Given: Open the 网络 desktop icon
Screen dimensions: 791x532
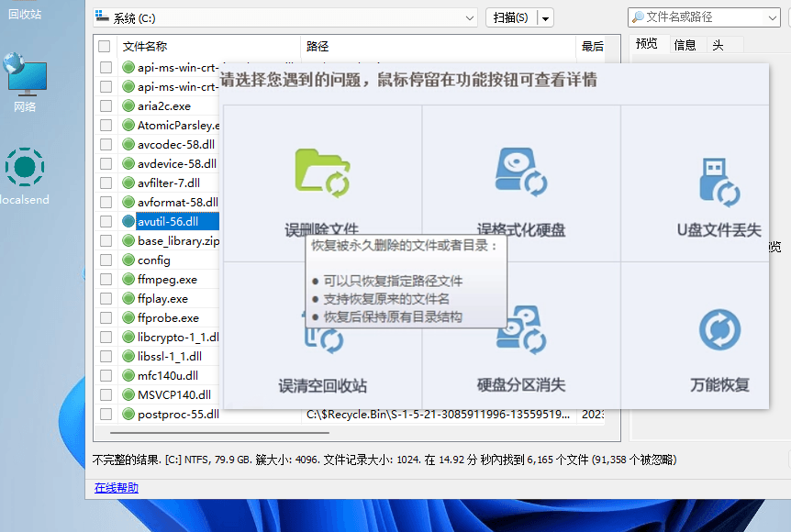Looking at the screenshot, I should (x=25, y=78).
